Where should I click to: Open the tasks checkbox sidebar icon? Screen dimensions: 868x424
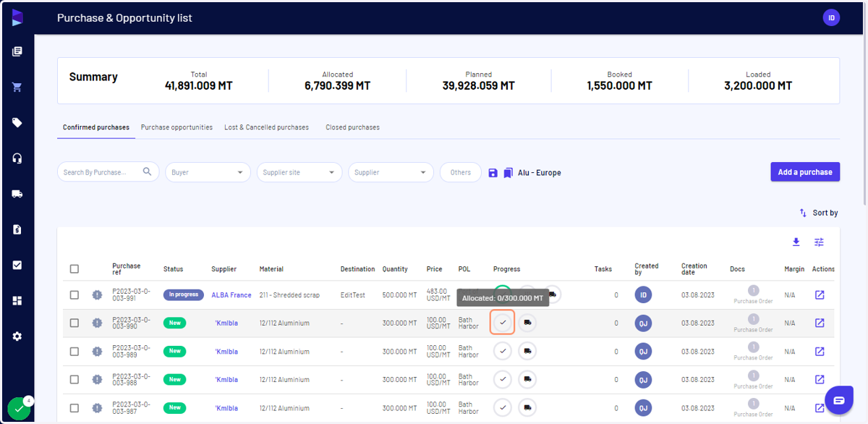(17, 265)
